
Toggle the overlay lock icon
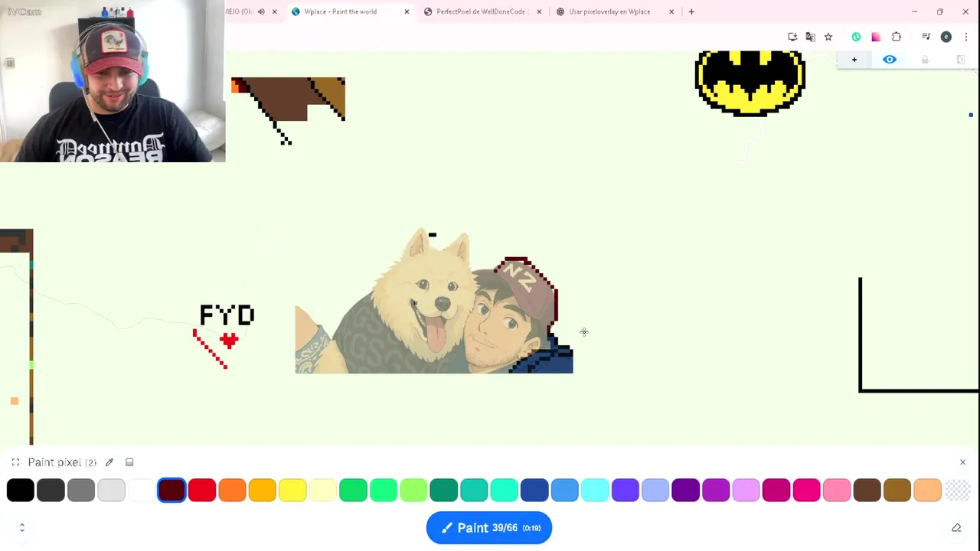(x=925, y=60)
